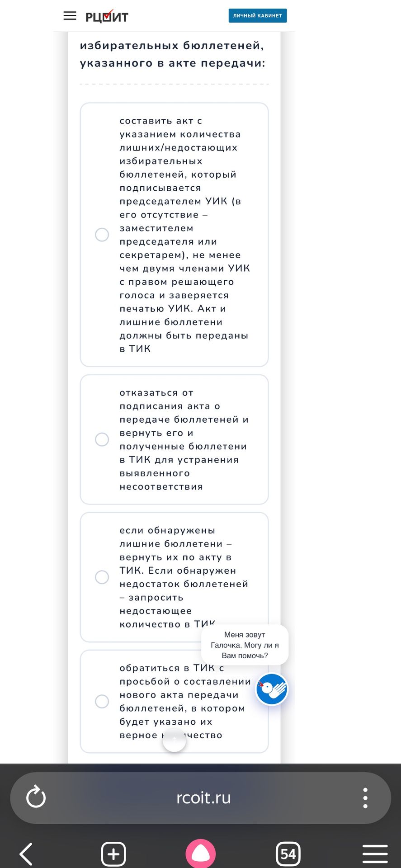
Task: Pick the answer card about a new акт передачи
Action: point(174,702)
